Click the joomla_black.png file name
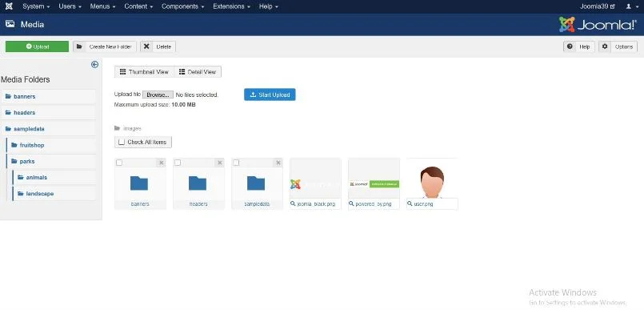 pyautogui.click(x=316, y=204)
